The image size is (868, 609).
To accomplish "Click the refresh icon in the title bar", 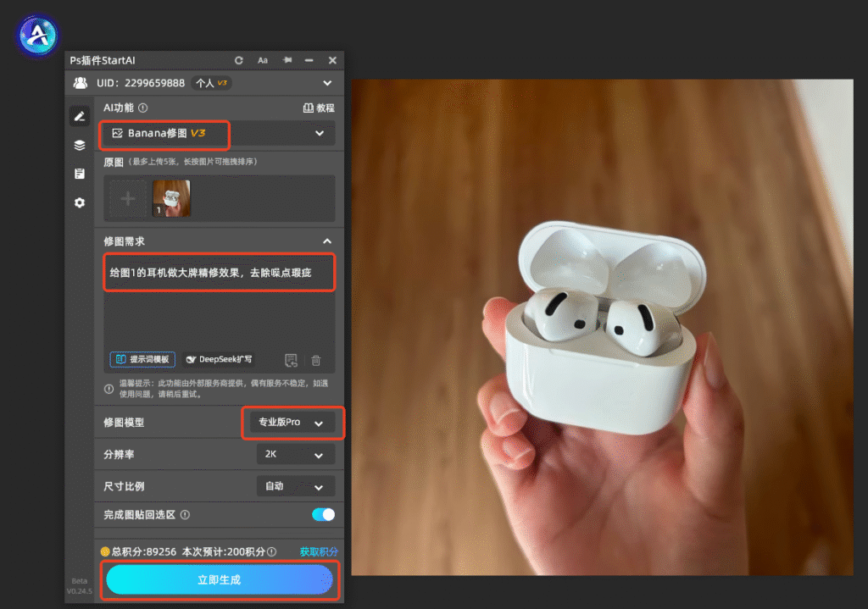I will [238, 60].
